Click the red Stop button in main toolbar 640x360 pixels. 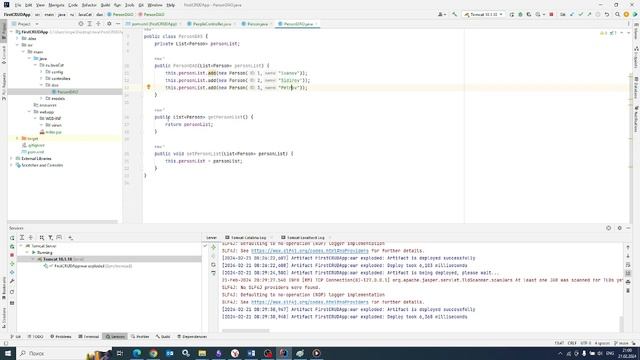(x=551, y=15)
